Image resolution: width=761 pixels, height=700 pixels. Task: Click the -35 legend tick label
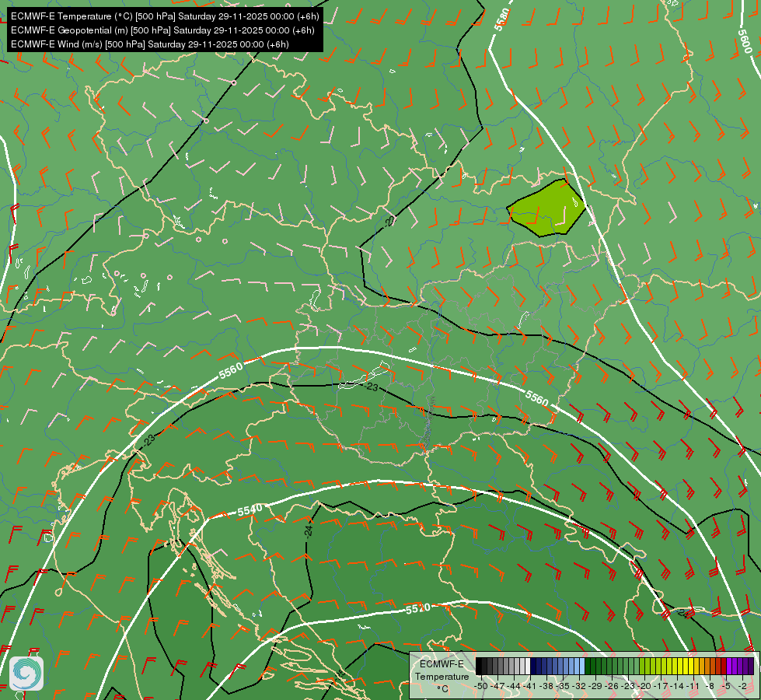(563, 686)
